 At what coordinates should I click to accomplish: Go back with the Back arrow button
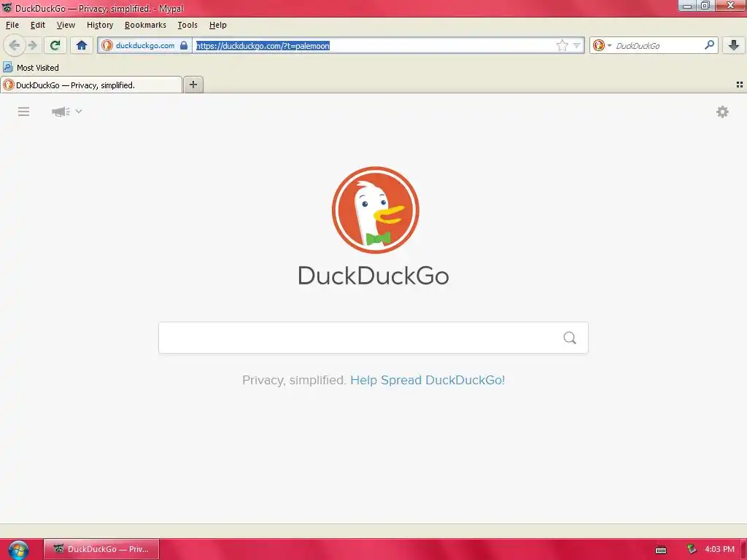[x=15, y=45]
